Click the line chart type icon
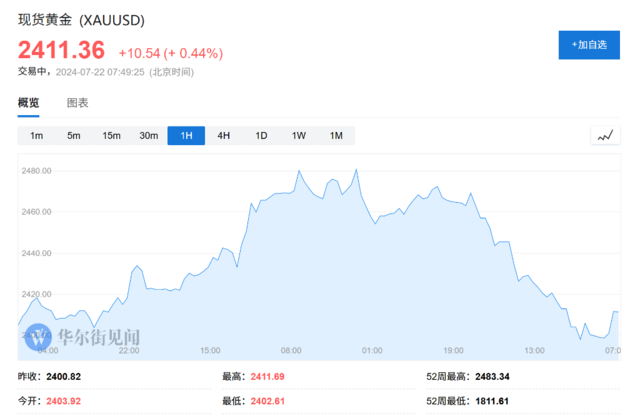Screen dimensions: 640x418 pyautogui.click(x=605, y=136)
